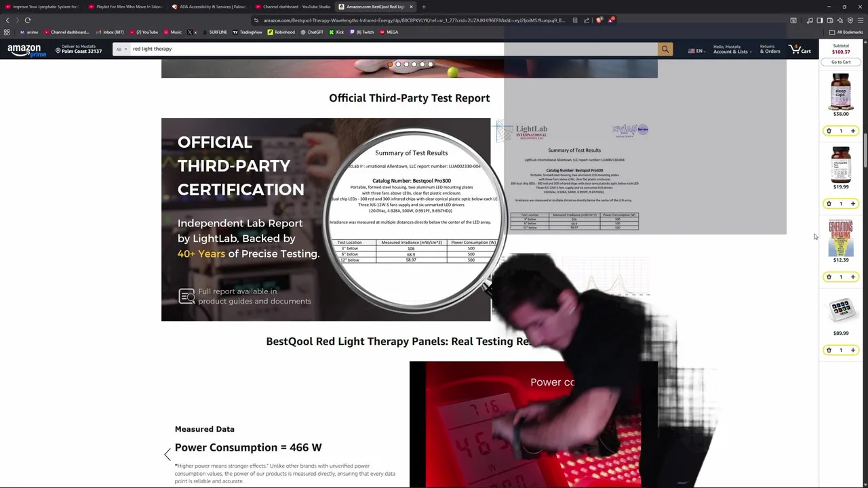This screenshot has height=488, width=868.
Task: Open the browser hamburger menu
Action: (x=861, y=20)
